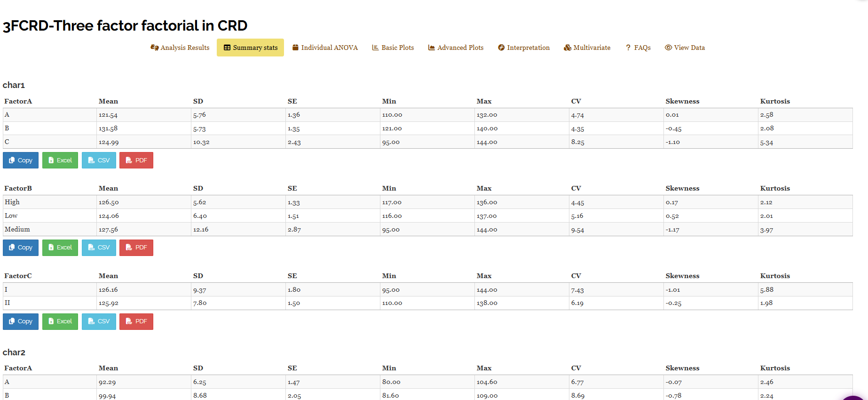This screenshot has width=868, height=400.
Task: Click the FactorB column header
Action: pyautogui.click(x=18, y=188)
